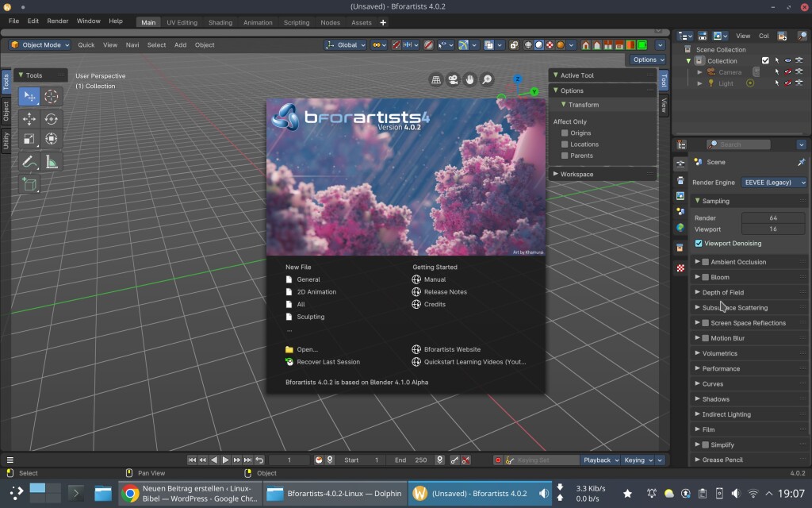Click the Bforartists Website globe icon
The width and height of the screenshot is (812, 508).
[x=416, y=349]
